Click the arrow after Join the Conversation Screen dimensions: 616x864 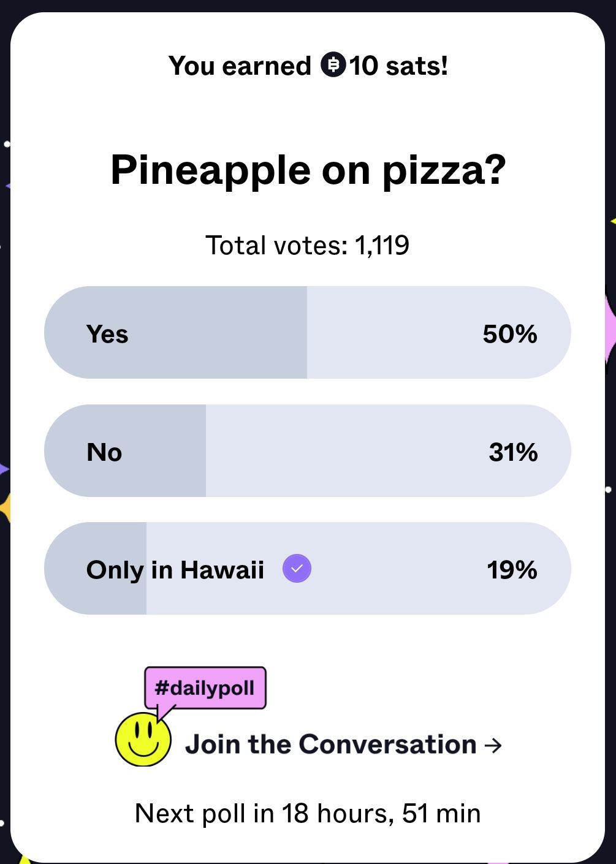click(493, 745)
